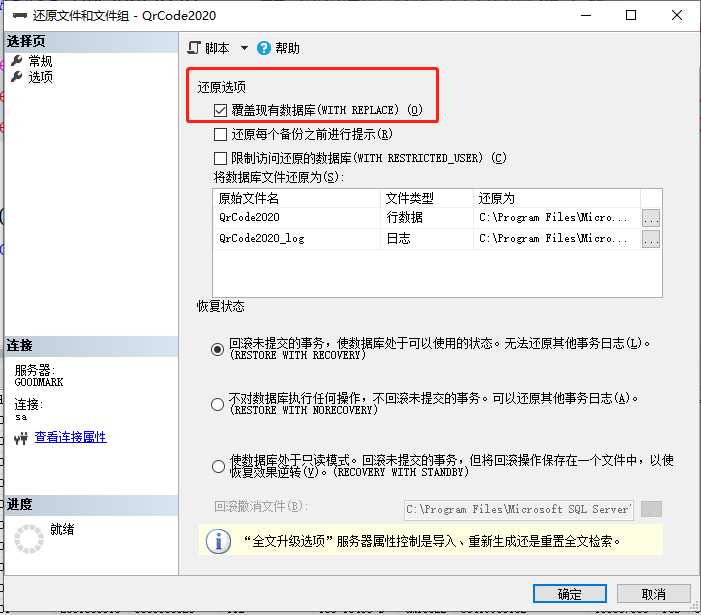Click the sa connection user text
Screen dimensions: 701x615
tap(21, 417)
